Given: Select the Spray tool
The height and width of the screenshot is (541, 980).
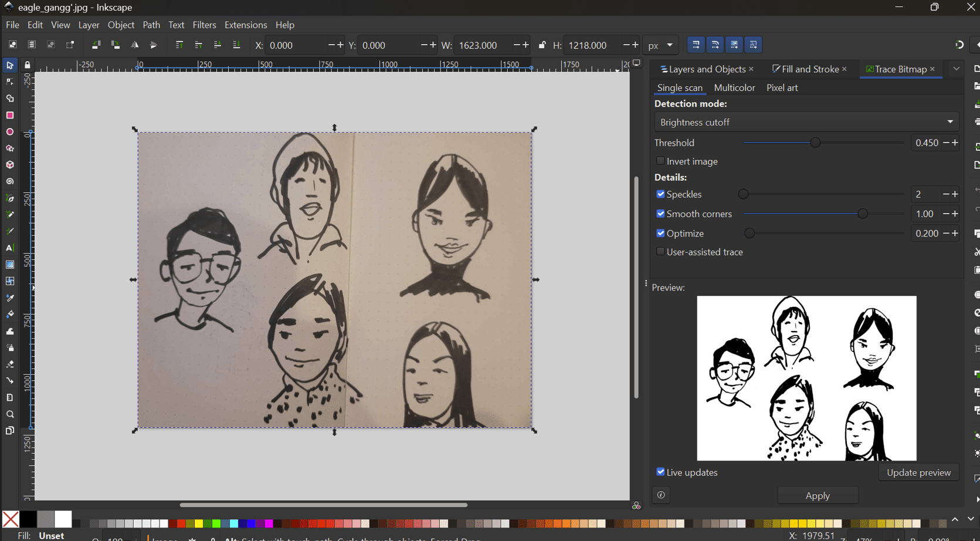Looking at the screenshot, I should [x=10, y=347].
